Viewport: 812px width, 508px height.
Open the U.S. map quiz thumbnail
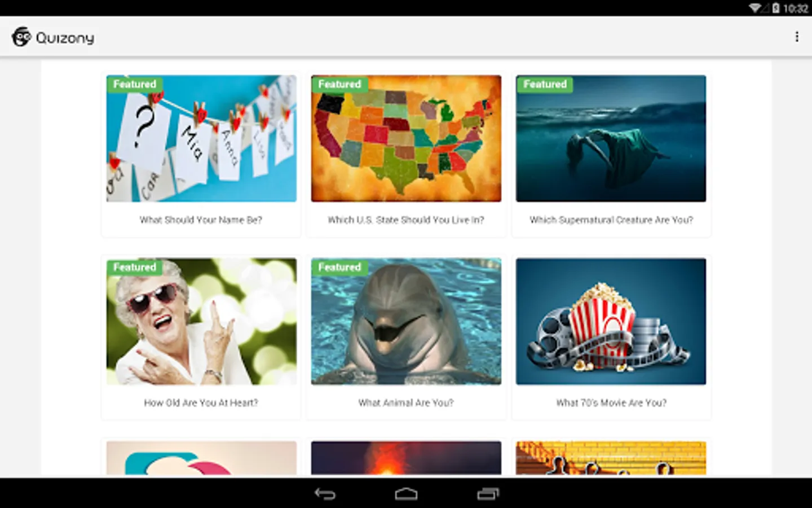pos(406,138)
